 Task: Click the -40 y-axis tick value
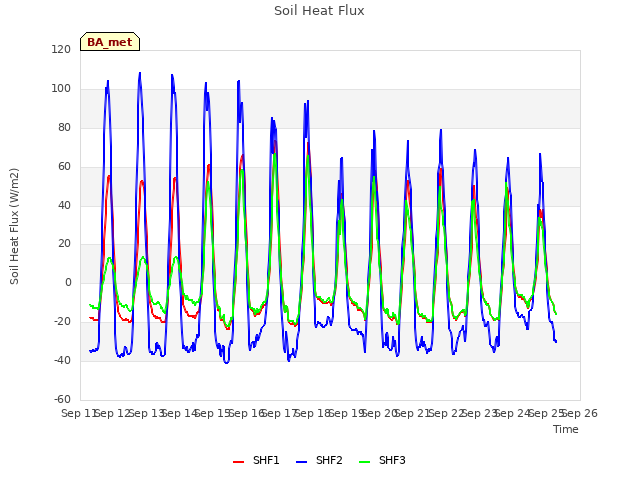[62, 360]
